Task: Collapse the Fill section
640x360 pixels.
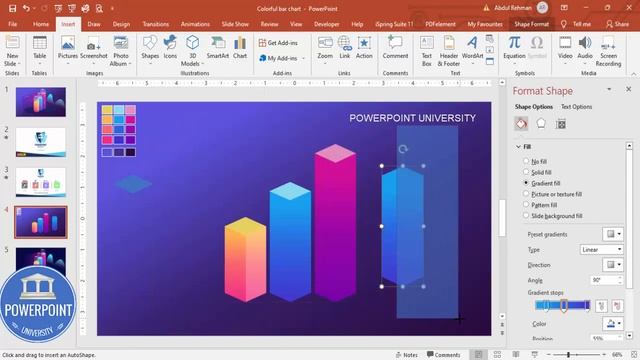Action: [518, 147]
